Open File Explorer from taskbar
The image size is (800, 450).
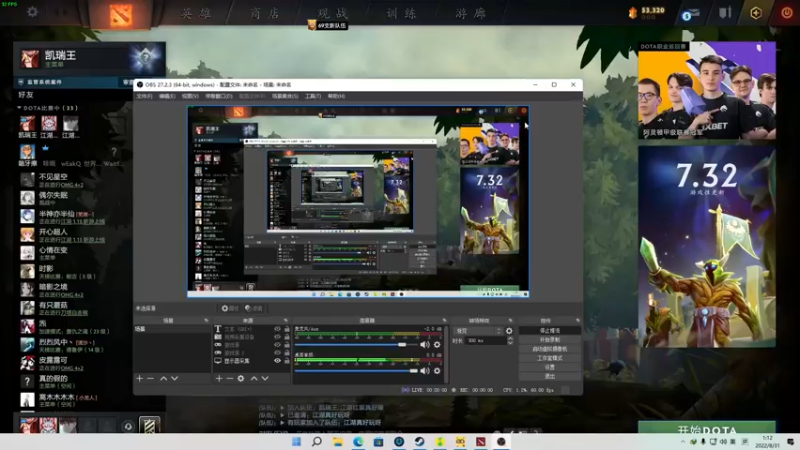[x=337, y=441]
